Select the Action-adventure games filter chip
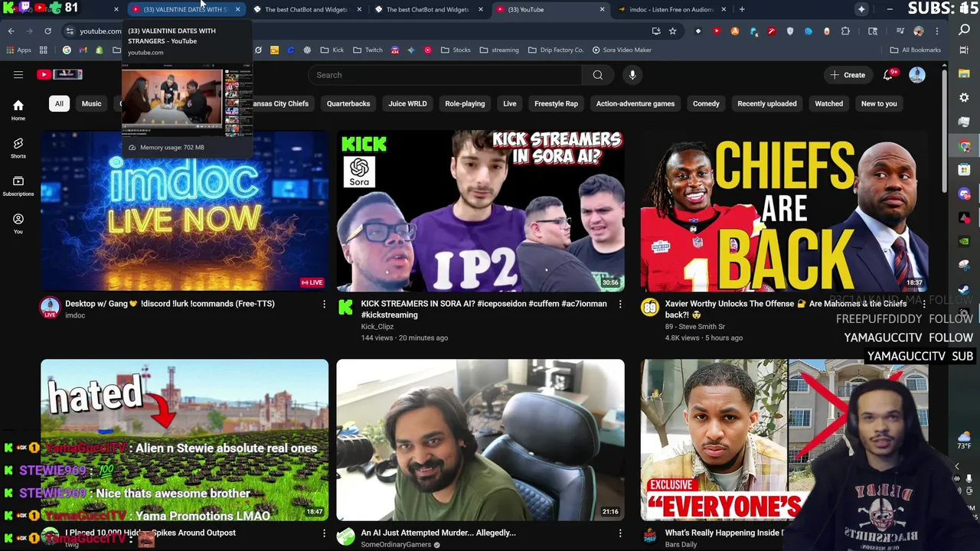The width and height of the screenshot is (980, 551). coord(635,103)
